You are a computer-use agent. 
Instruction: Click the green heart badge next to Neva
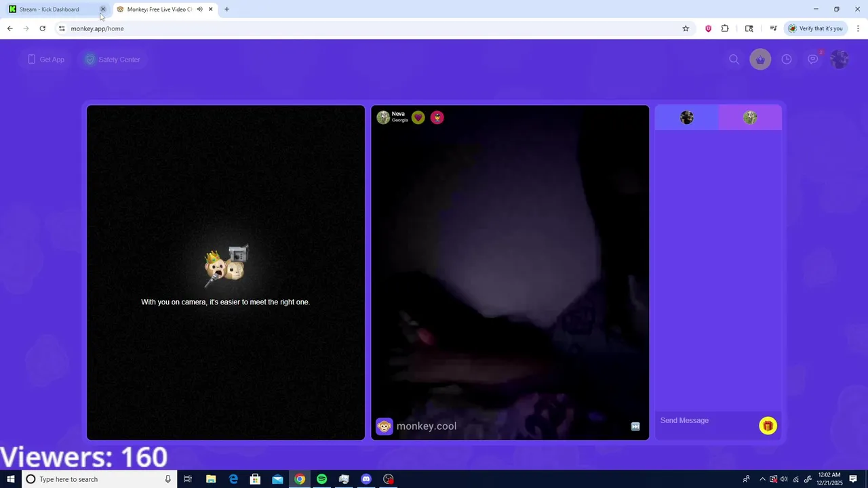point(418,117)
